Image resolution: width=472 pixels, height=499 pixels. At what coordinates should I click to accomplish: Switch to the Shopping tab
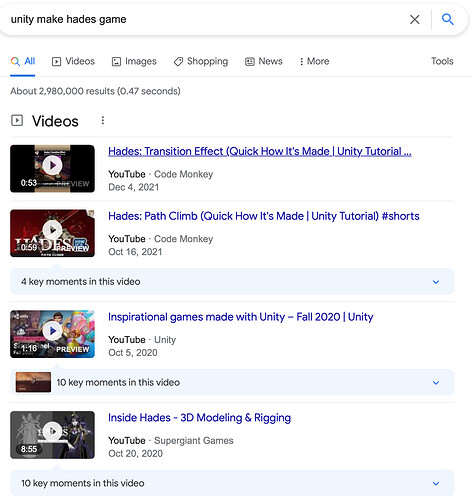(201, 61)
